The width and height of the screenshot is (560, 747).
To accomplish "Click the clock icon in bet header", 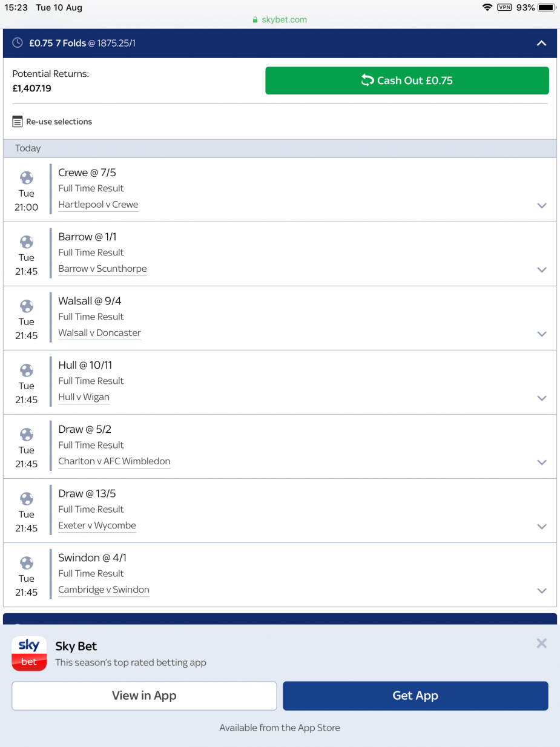I will click(18, 43).
